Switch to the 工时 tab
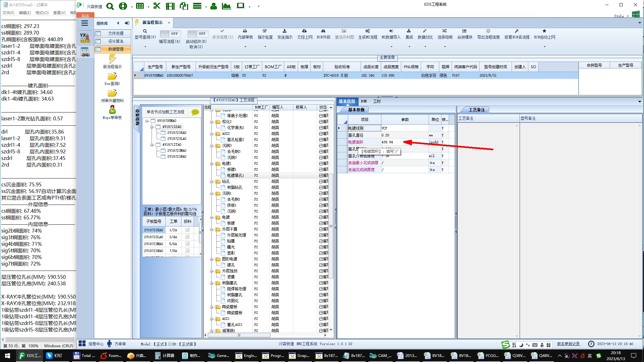 [x=377, y=101]
